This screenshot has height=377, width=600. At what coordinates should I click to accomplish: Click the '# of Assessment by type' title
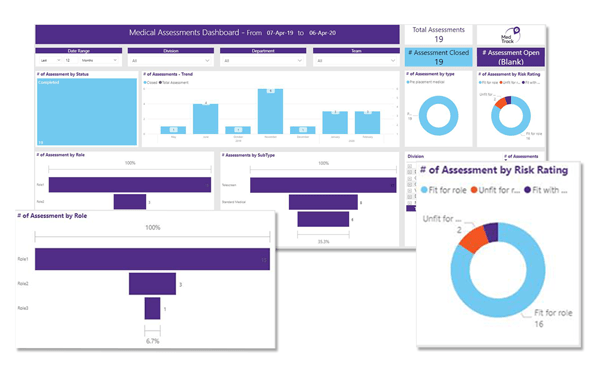pyautogui.click(x=430, y=74)
